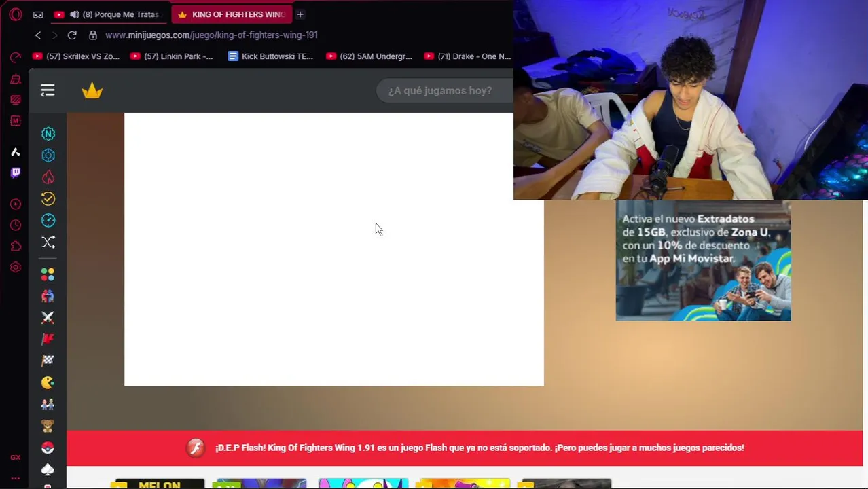Click the white game frame area

point(333,249)
